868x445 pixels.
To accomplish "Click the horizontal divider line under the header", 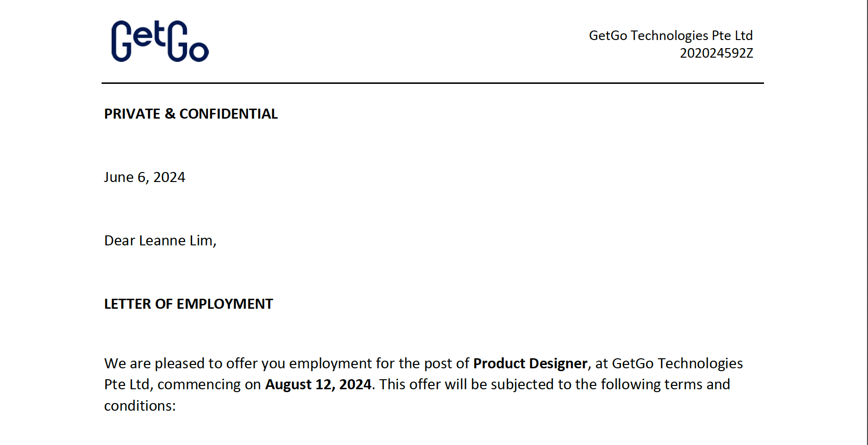I will click(x=433, y=83).
